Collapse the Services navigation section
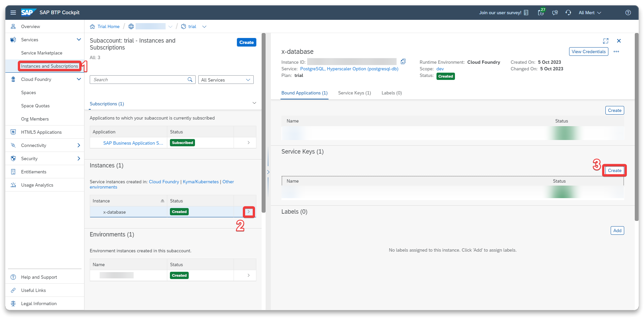 79,40
